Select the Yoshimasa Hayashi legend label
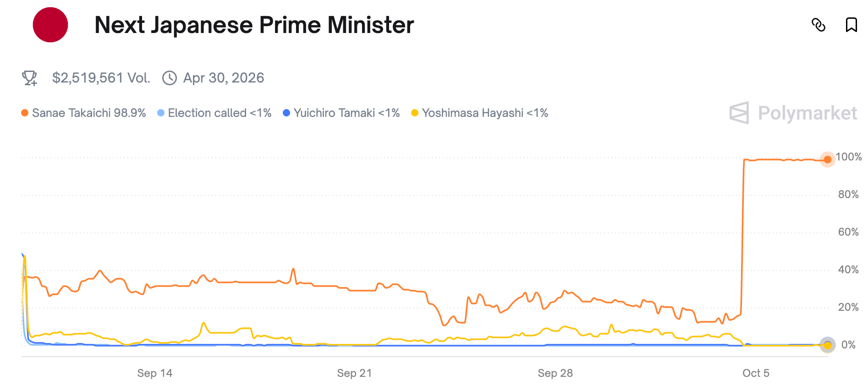 pyautogui.click(x=485, y=113)
